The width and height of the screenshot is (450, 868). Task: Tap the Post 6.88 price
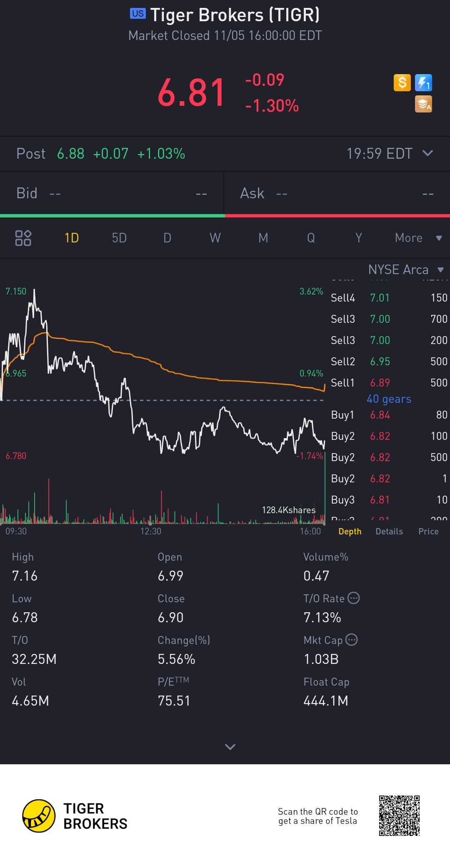point(70,154)
